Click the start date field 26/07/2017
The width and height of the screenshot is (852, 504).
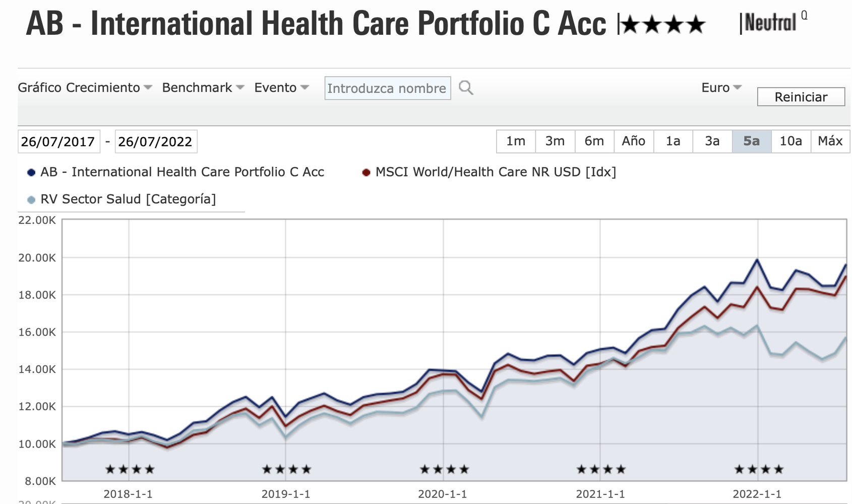[58, 142]
